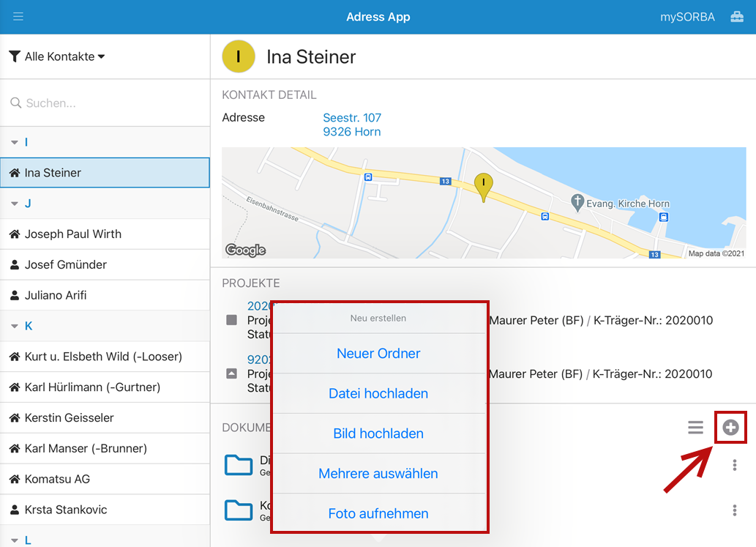Choose Mehrere auswählen from the popup
756x547 pixels.
pyautogui.click(x=378, y=473)
